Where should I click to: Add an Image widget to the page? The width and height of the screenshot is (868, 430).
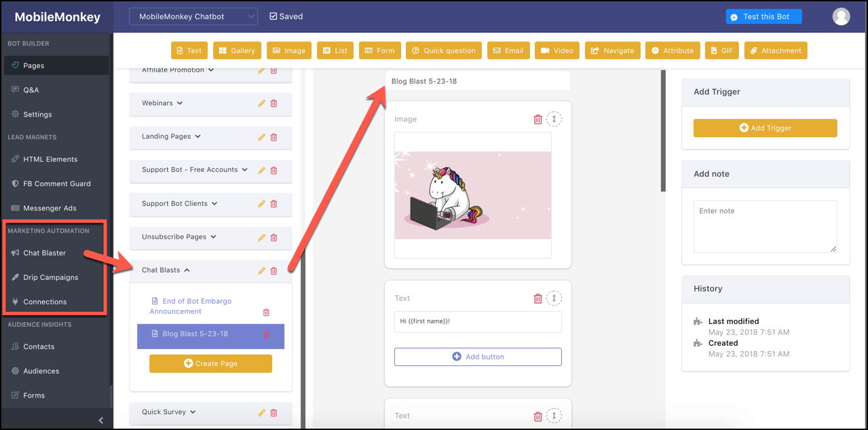coord(288,50)
